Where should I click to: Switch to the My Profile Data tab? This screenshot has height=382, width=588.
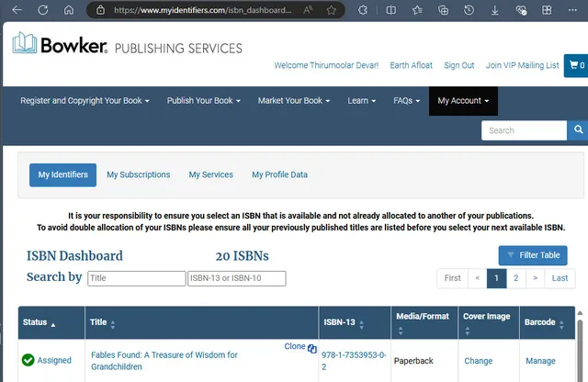[279, 174]
